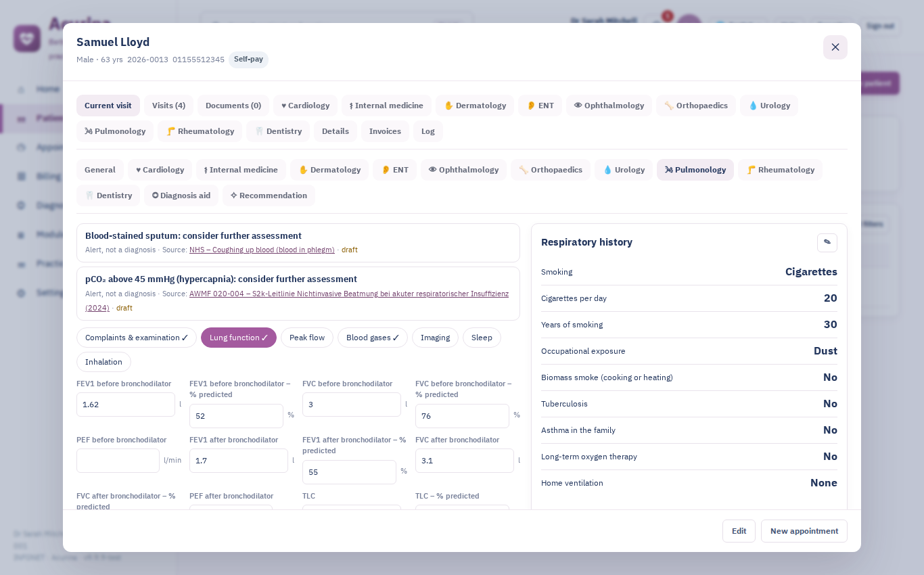Click the pencil icon in Respiratory history
Viewport: 924px width, 575px height.
[x=827, y=242]
